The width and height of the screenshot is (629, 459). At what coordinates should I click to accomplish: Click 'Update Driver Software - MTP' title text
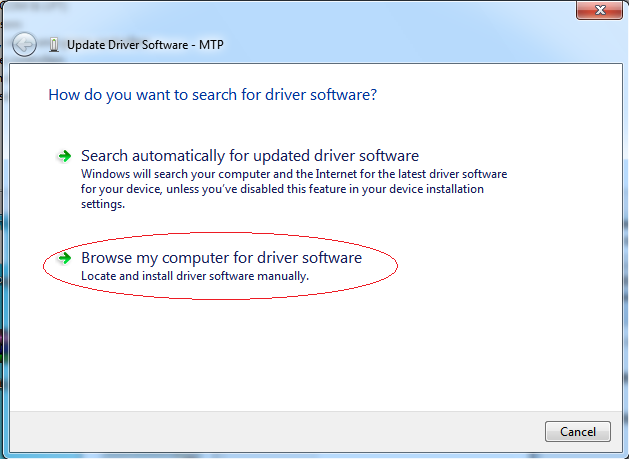coord(145,45)
